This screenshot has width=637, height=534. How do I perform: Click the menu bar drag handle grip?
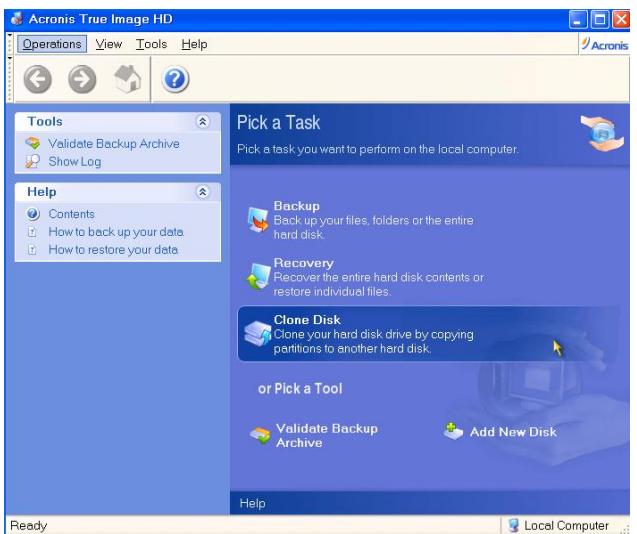[x=10, y=44]
